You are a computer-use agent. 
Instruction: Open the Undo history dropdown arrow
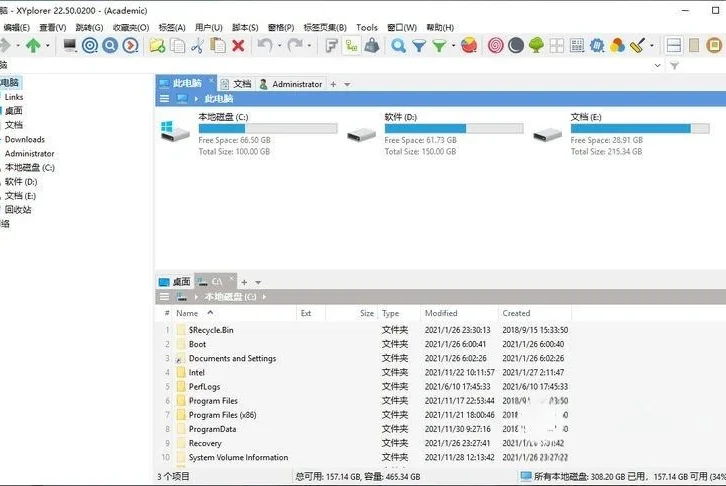pos(279,46)
